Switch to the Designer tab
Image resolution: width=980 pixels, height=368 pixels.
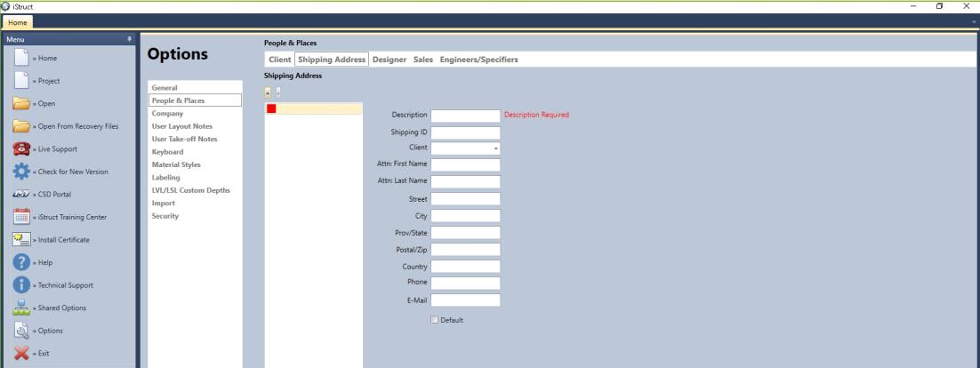coord(390,60)
